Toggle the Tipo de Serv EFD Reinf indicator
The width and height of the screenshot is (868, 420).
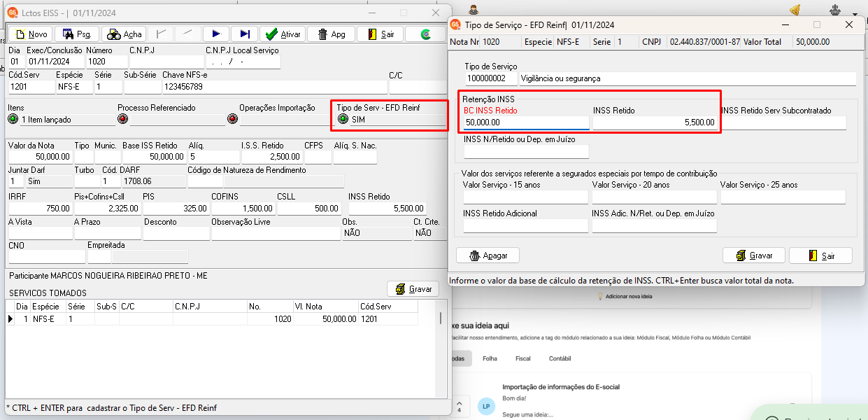pyautogui.click(x=343, y=119)
